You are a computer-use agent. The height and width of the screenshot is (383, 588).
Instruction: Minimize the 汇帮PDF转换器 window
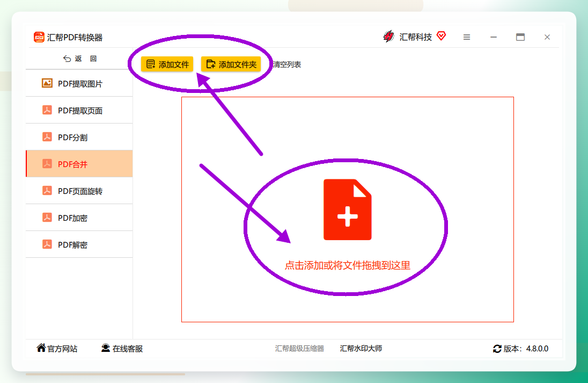[x=494, y=37]
